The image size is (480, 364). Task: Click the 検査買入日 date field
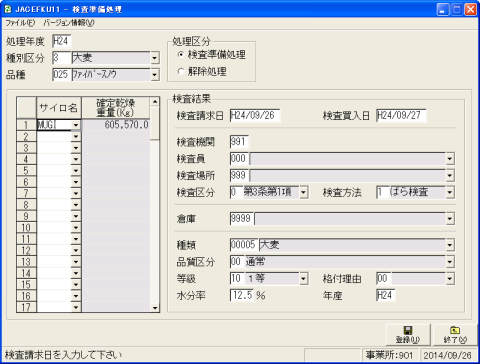click(x=401, y=116)
